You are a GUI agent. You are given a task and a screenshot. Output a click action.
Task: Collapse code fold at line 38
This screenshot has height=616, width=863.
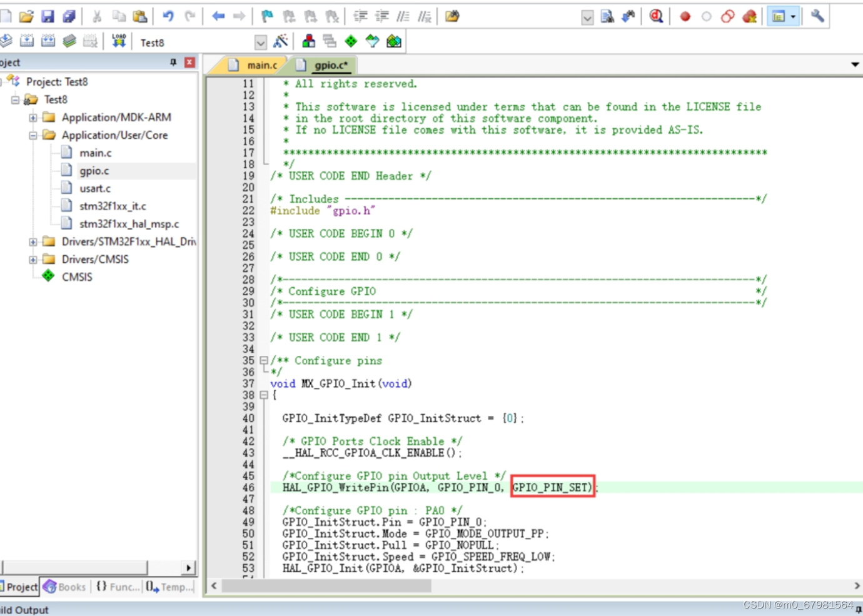tap(264, 395)
